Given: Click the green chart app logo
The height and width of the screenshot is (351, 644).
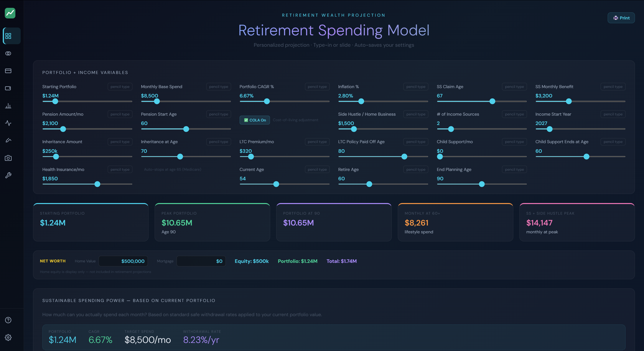Looking at the screenshot, I should click(x=10, y=13).
